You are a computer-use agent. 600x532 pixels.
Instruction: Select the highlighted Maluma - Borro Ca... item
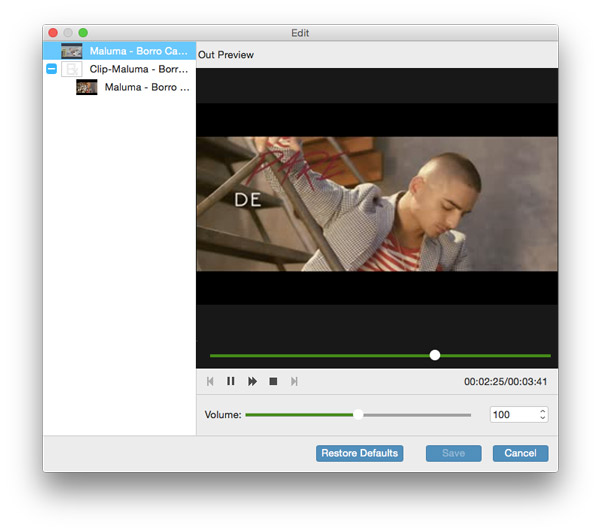(x=119, y=51)
